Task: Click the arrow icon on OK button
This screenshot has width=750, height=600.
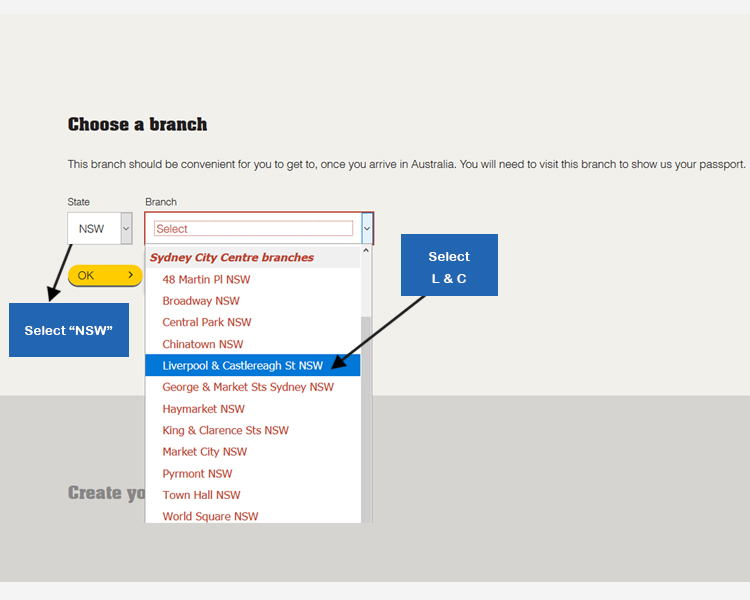Action: (x=131, y=275)
